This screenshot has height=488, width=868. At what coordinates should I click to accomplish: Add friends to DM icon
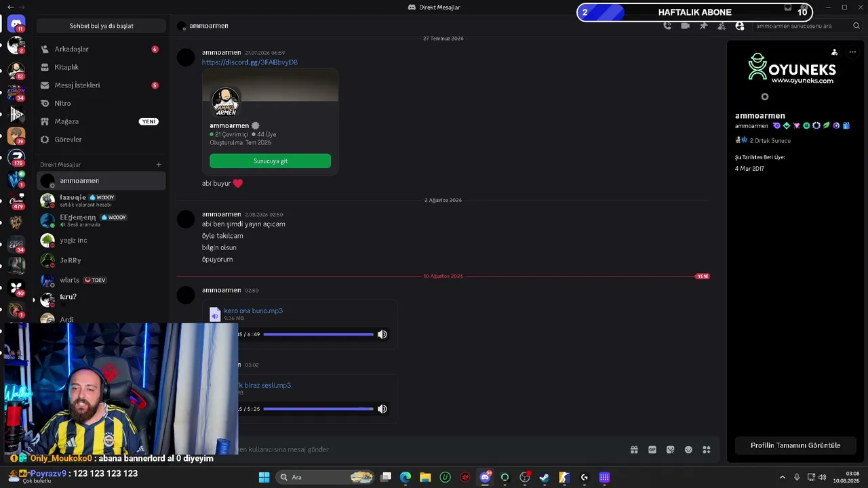[722, 26]
